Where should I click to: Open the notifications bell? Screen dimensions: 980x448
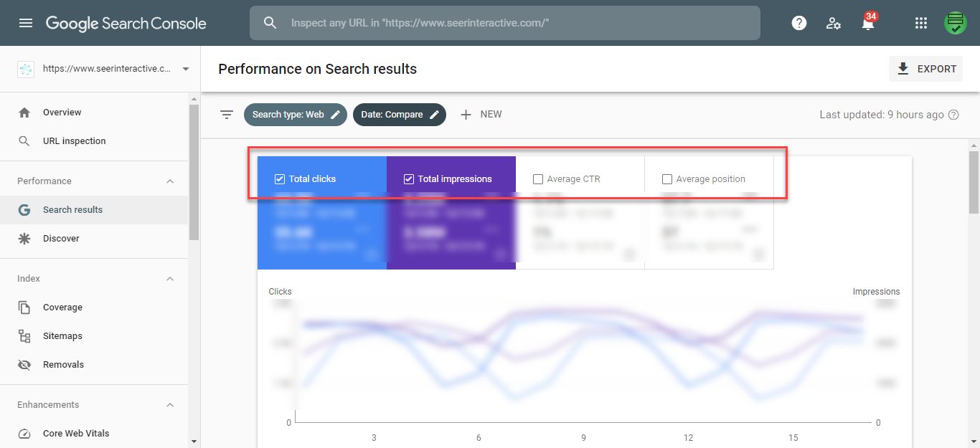click(868, 24)
